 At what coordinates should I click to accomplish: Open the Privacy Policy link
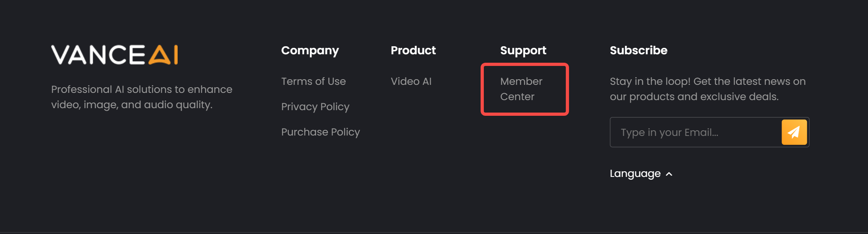coord(315,107)
